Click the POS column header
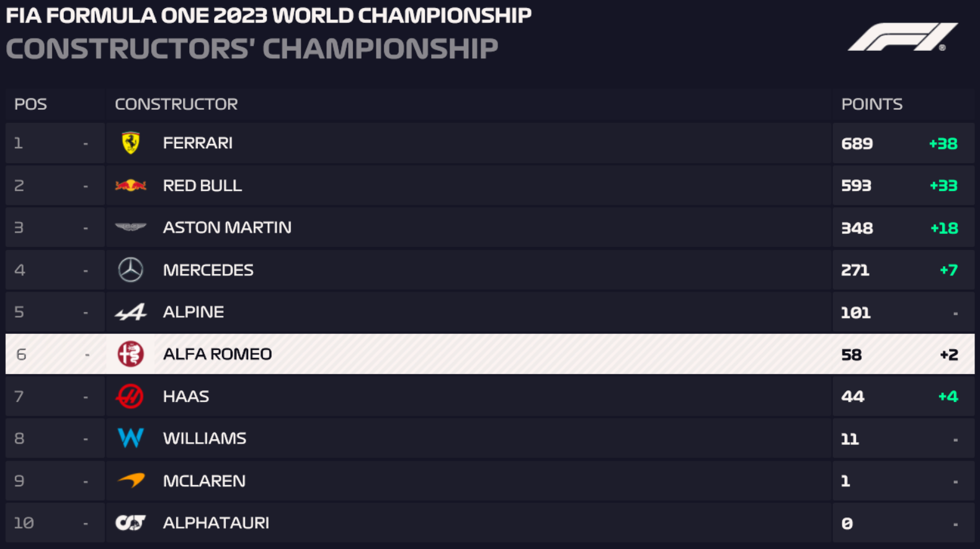Screen dimensions: 980x549 pyautogui.click(x=30, y=104)
